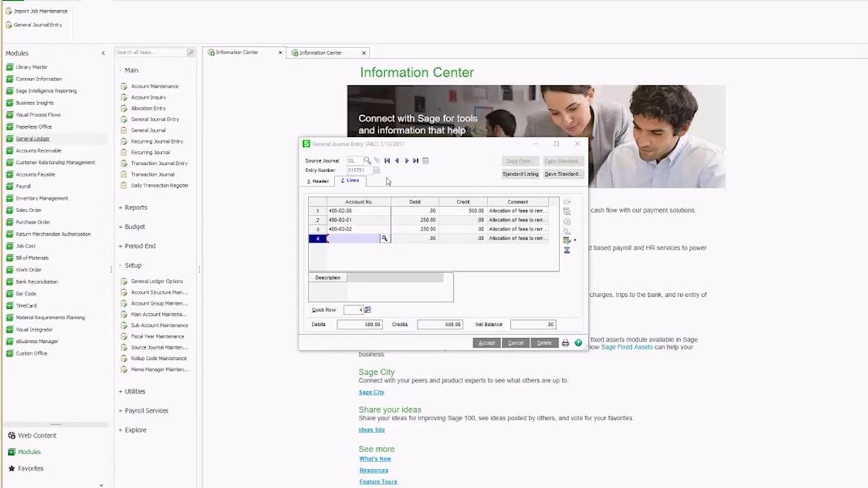The width and height of the screenshot is (868, 488).
Task: Open the account lookup in row 4
Action: pos(384,239)
